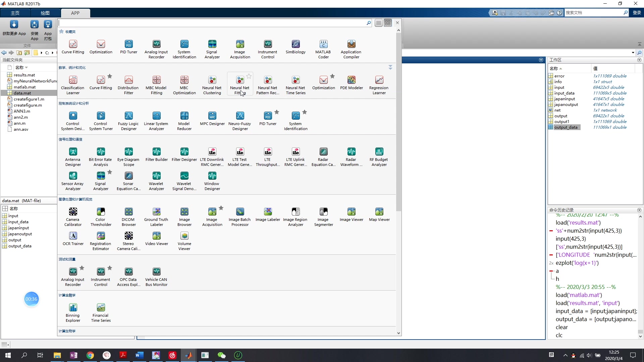The width and height of the screenshot is (644, 362).
Task: Toggle favorite star for Signal Analyzer in signal section
Action: tap(110, 172)
